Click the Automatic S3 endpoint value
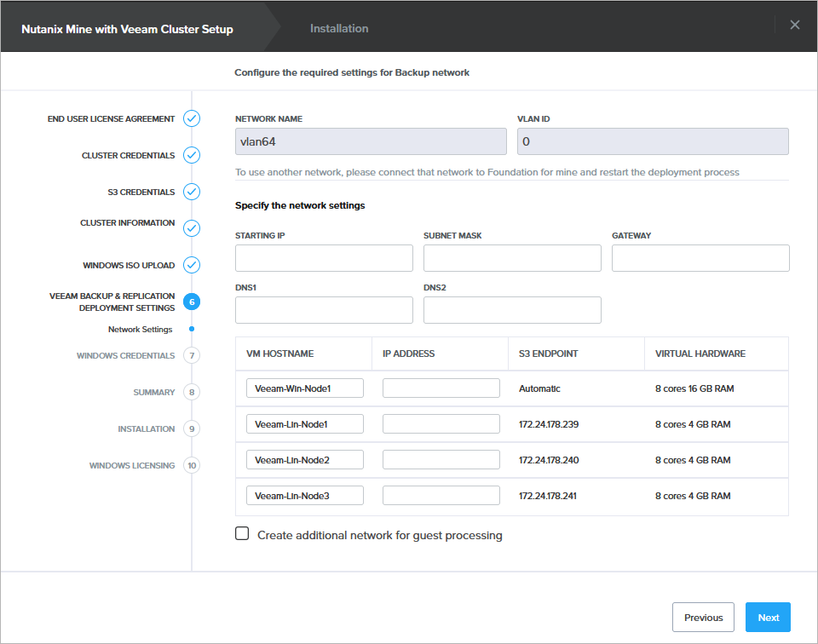 click(539, 388)
